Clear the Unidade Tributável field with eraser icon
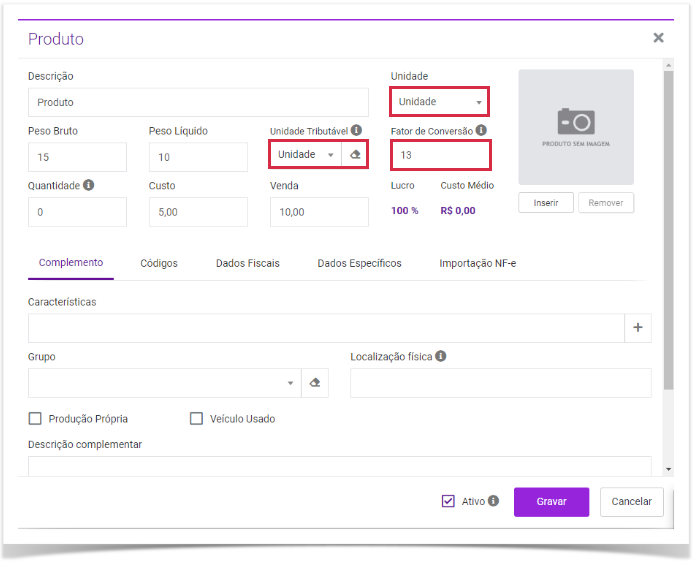Screen dimensions: 694x562 355,155
